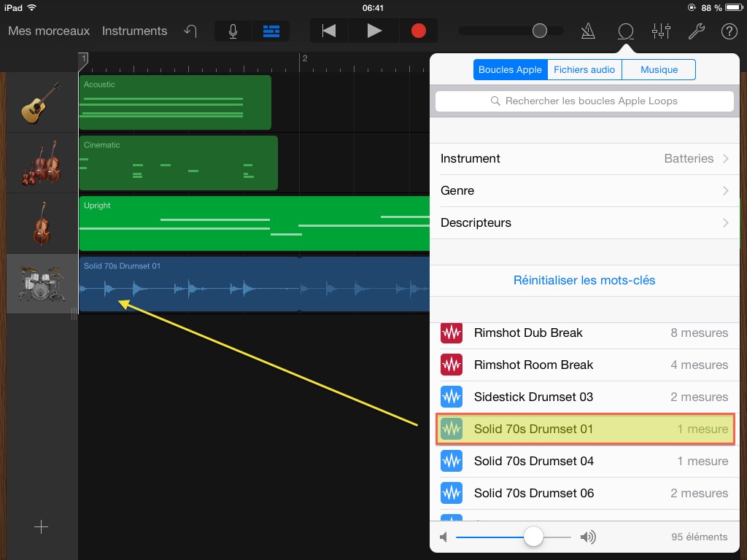Select the Upright bass region

coord(255,223)
